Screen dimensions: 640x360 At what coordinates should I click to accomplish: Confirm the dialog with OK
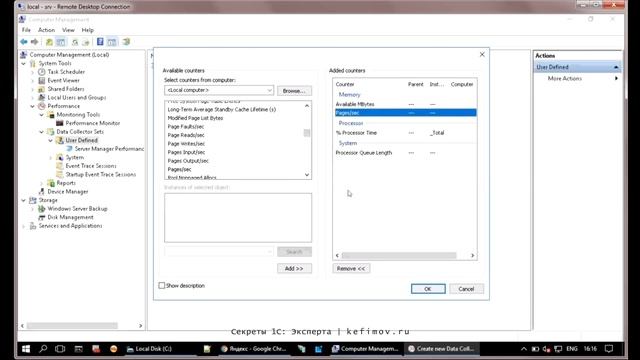pyautogui.click(x=428, y=289)
